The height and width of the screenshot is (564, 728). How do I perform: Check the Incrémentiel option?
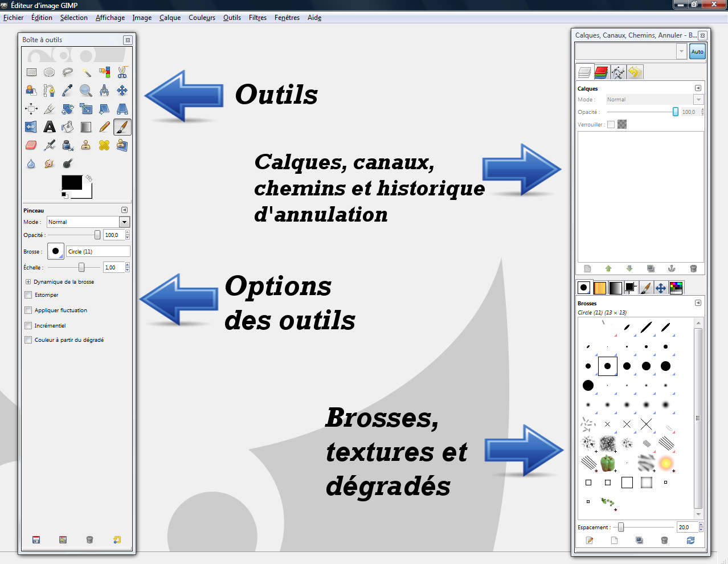pos(28,326)
